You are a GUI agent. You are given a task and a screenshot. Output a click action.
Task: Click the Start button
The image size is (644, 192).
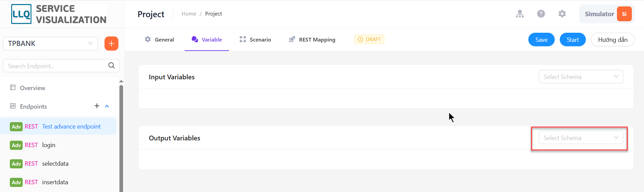572,39
